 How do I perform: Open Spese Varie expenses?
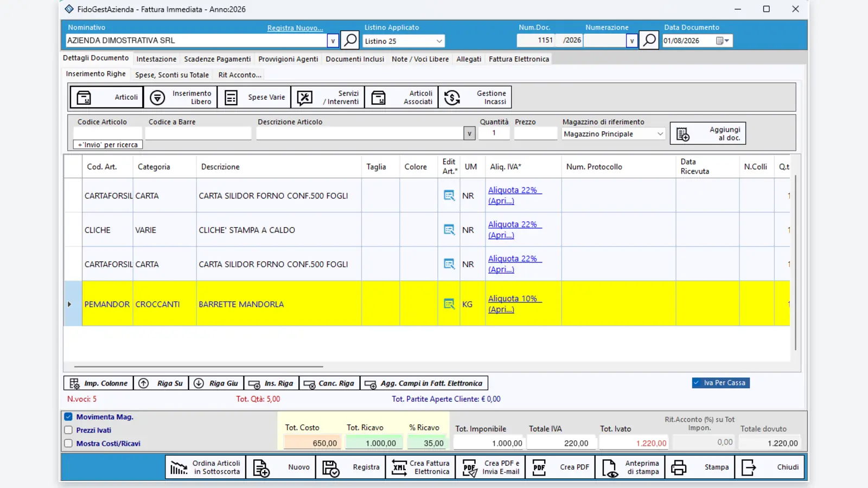pos(254,98)
